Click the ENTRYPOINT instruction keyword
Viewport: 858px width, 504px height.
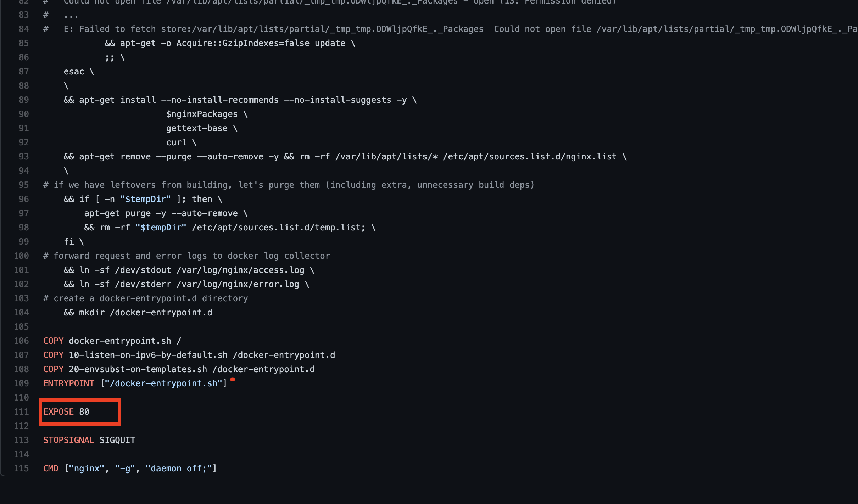[x=69, y=383]
